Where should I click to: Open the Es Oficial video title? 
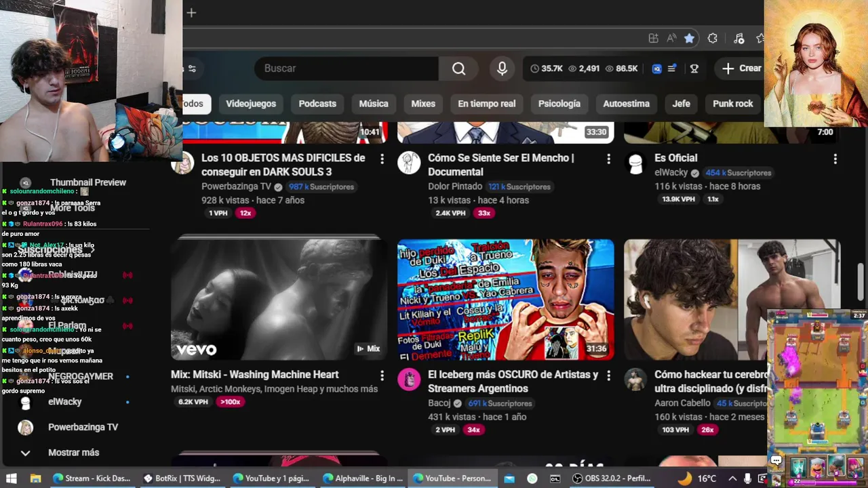(x=676, y=158)
